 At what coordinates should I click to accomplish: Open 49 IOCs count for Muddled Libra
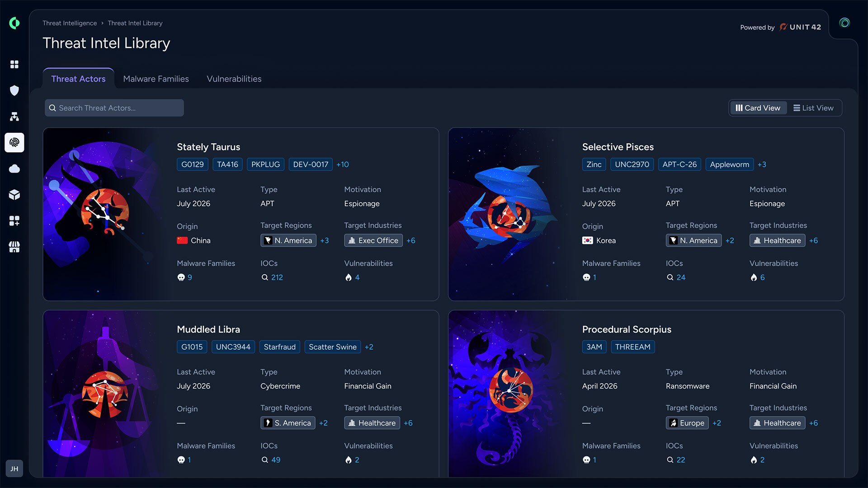click(x=276, y=460)
